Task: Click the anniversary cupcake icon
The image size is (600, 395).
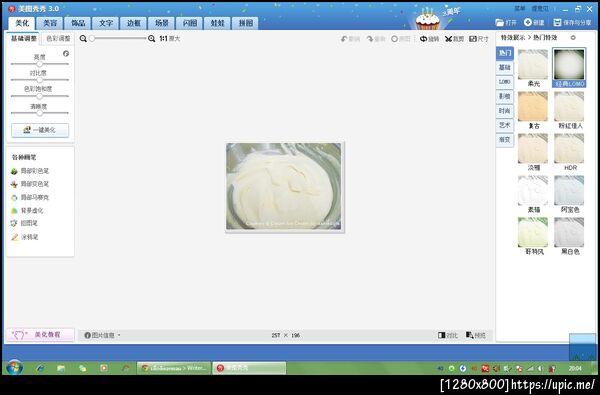Action: [427, 19]
